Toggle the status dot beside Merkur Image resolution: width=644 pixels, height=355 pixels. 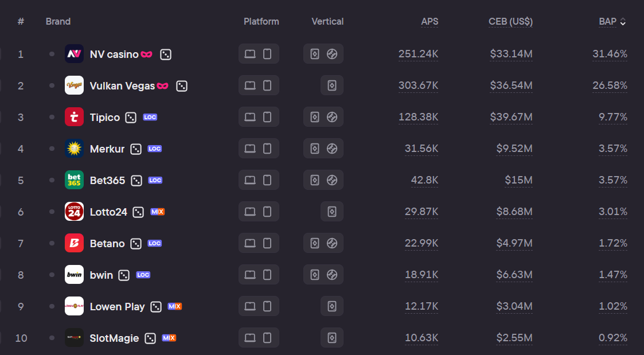52,149
